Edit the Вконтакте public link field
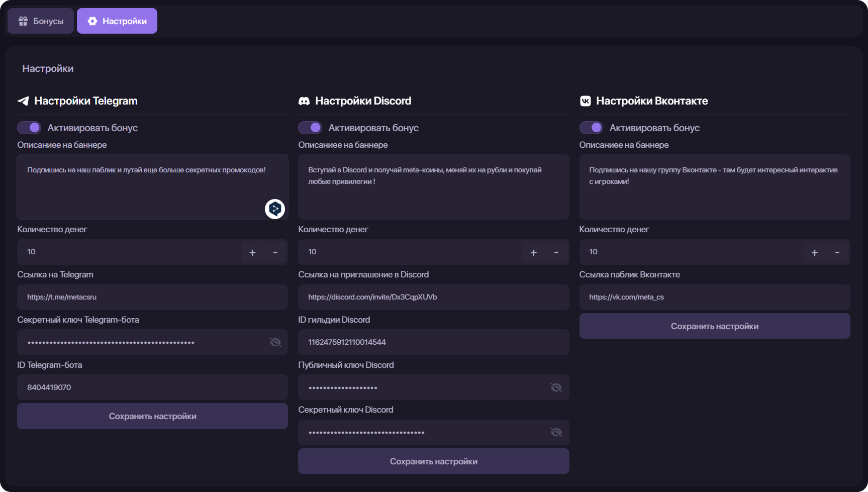Viewport: 868px width, 492px height. pos(715,297)
